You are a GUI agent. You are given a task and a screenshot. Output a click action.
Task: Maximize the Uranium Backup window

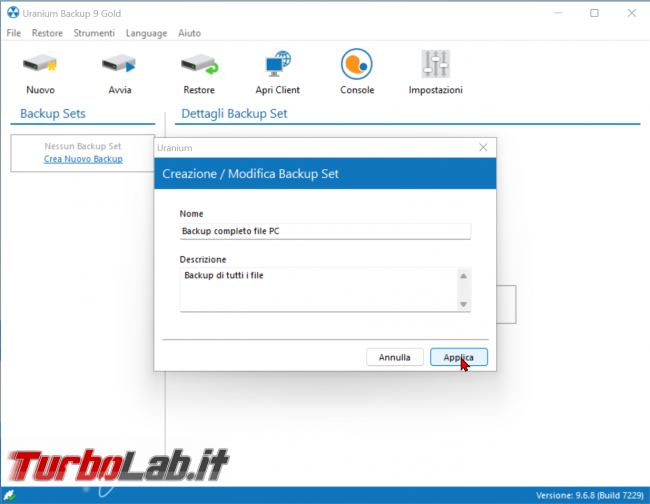(x=594, y=13)
